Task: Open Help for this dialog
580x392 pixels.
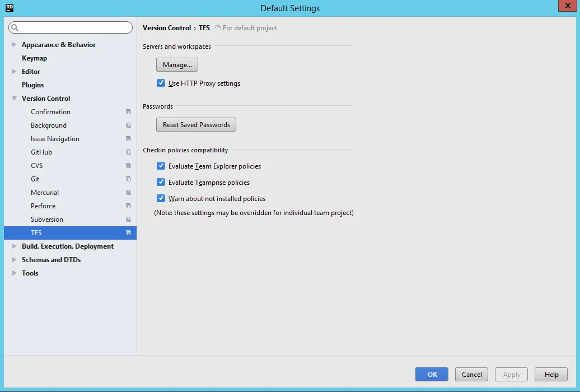Action: pos(551,374)
